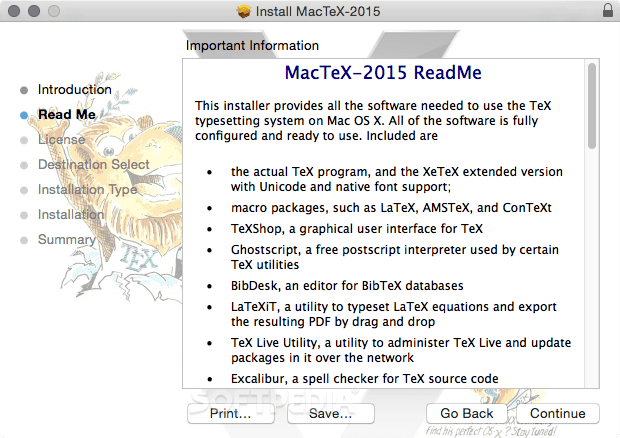Click the Important Information header
The height and width of the screenshot is (438, 620).
tap(252, 45)
